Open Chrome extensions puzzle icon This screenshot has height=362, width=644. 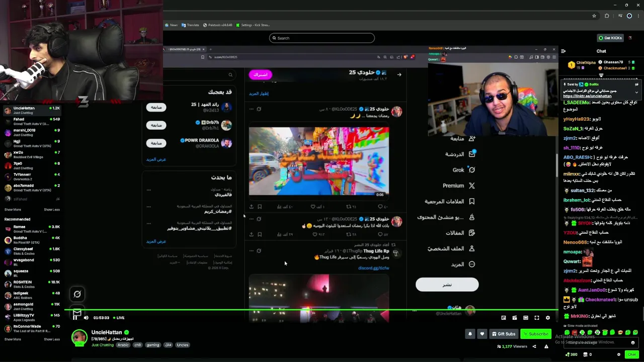(607, 16)
